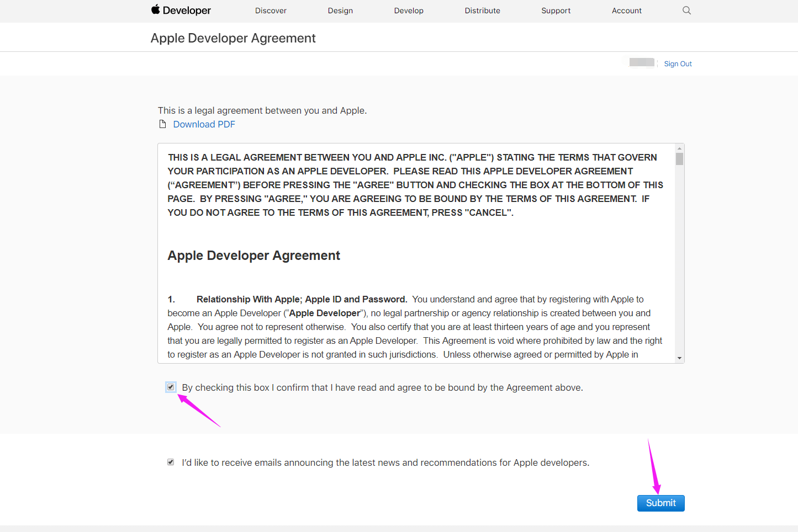Click the 'Apple Developer Agreement' page title
Image resolution: width=798 pixels, height=532 pixels.
pyautogui.click(x=233, y=38)
